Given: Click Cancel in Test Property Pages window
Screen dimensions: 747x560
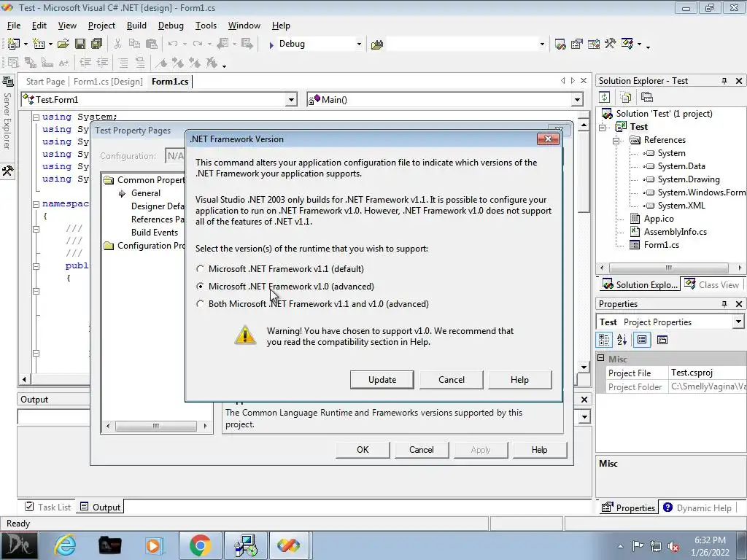Looking at the screenshot, I should point(422,450).
